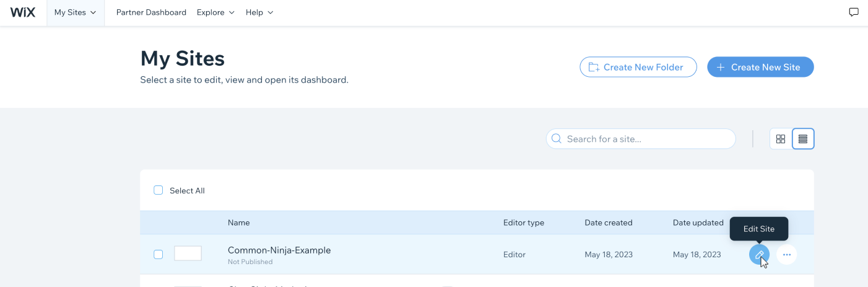The width and height of the screenshot is (868, 287).
Task: Expand the Explore menu
Action: 215,12
